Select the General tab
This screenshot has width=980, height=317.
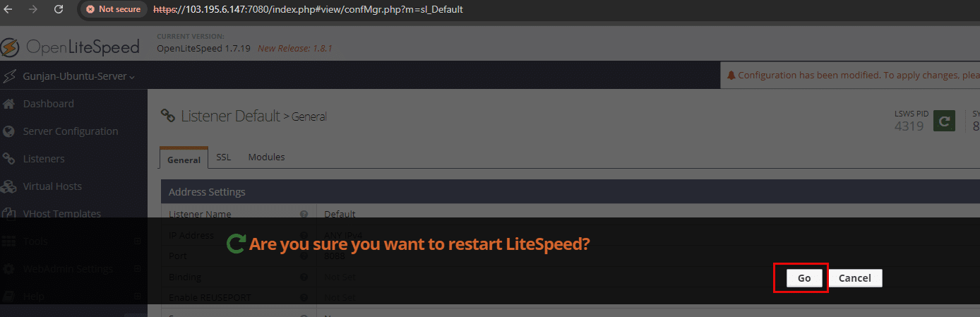pos(184,158)
